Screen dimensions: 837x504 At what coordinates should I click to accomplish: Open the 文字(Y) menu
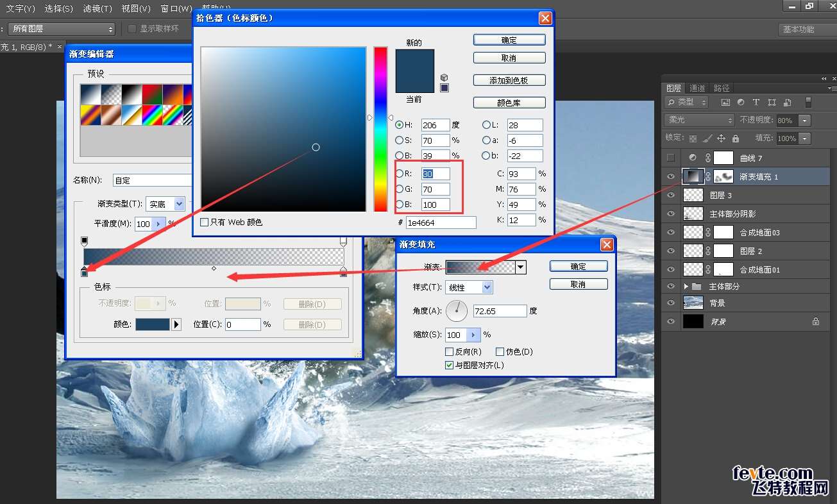tap(21, 9)
